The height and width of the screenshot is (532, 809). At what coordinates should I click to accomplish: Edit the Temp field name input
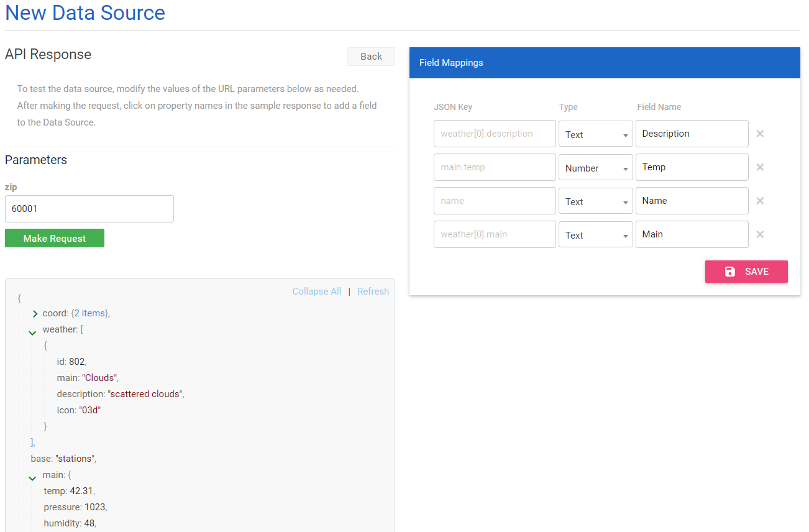coord(692,167)
